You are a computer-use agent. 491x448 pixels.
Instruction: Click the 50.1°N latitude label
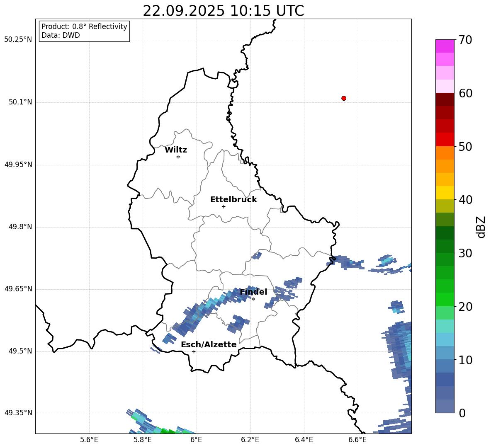[20, 102]
